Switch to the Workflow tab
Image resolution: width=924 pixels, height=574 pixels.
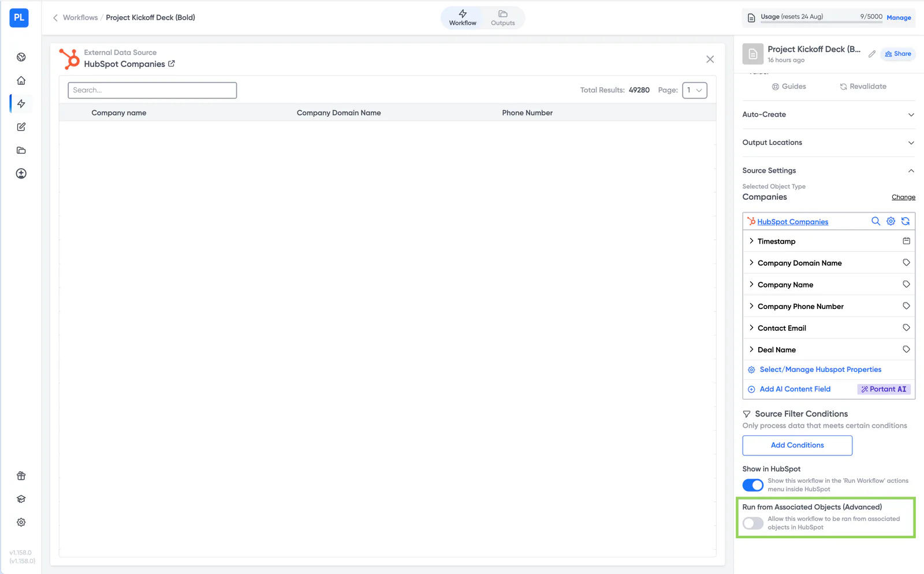point(463,18)
